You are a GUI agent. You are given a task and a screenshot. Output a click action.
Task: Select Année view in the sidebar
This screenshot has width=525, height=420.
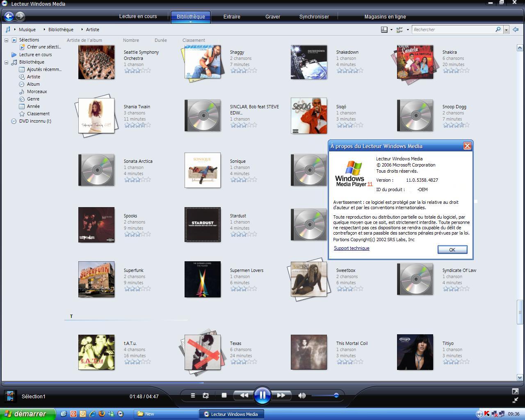point(33,106)
